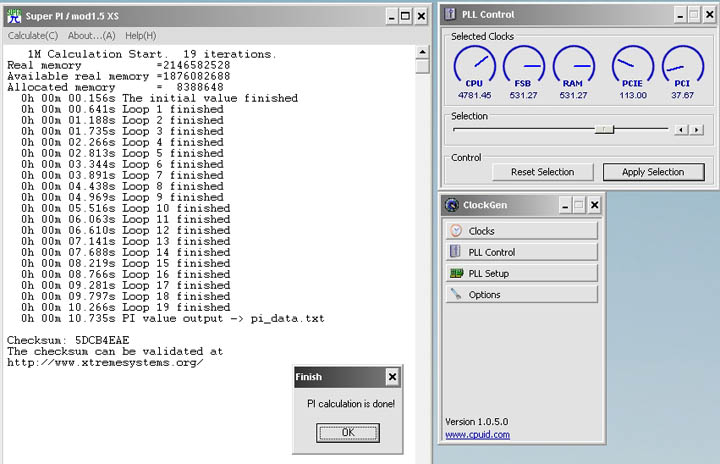Select the RAM clock gauge
Viewport: 720px width, 464px height.
coord(574,67)
